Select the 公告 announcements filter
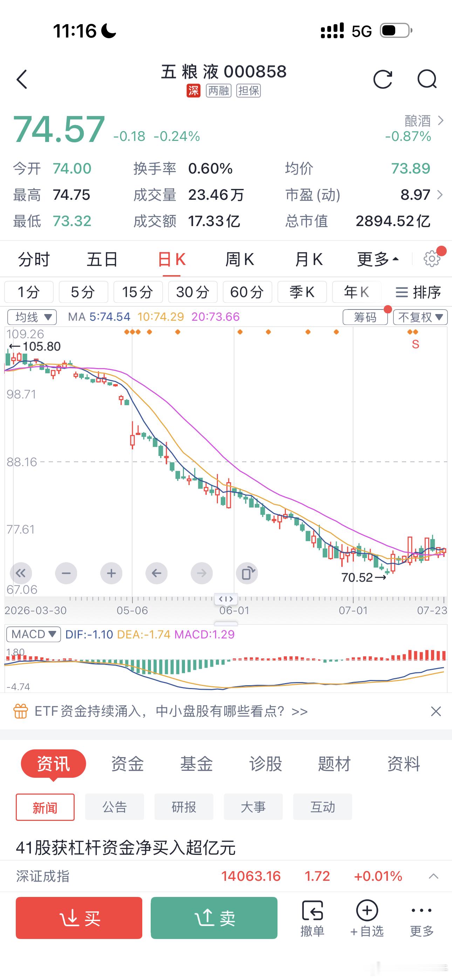The image size is (452, 980). pos(115,807)
